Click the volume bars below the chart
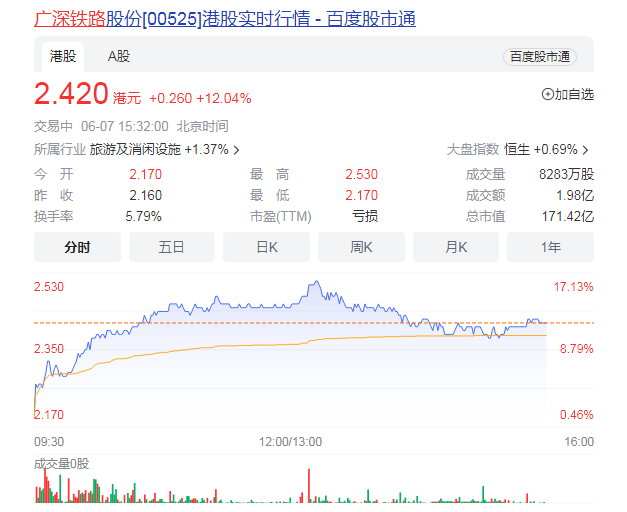 [300, 488]
